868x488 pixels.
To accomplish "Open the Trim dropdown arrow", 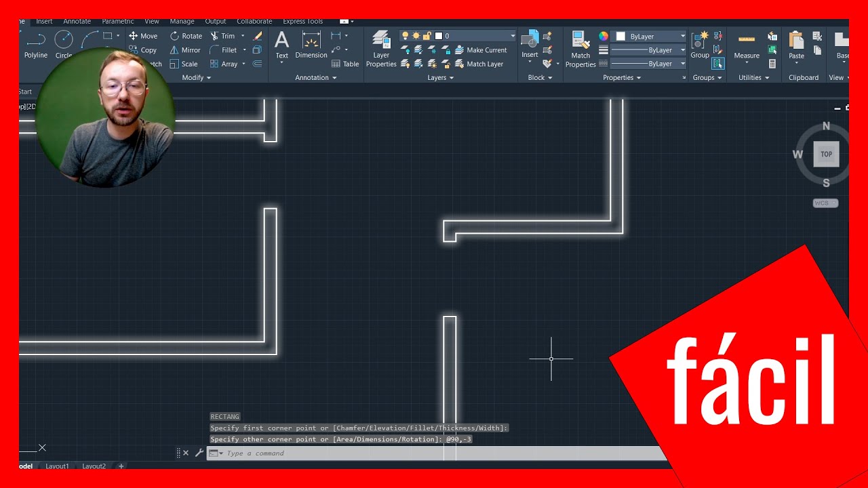I will [243, 36].
